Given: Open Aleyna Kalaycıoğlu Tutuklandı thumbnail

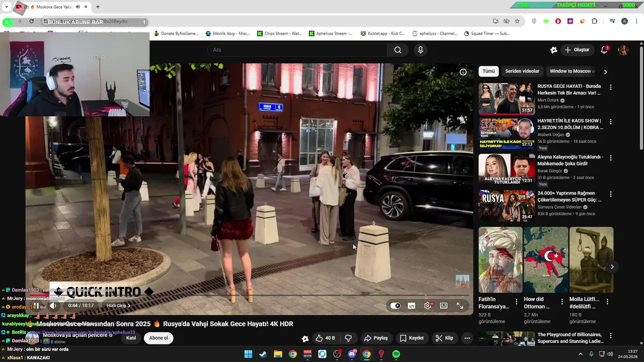Looking at the screenshot, I should tap(506, 169).
